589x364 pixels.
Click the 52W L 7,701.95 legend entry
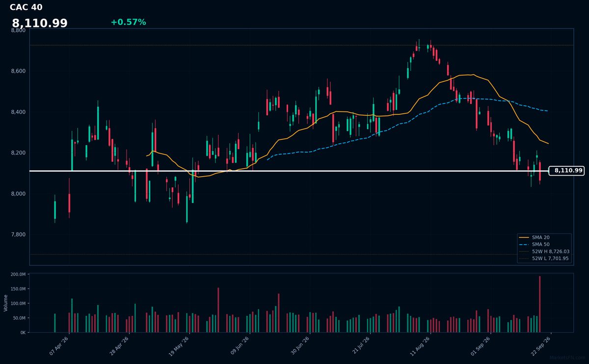pyautogui.click(x=545, y=258)
